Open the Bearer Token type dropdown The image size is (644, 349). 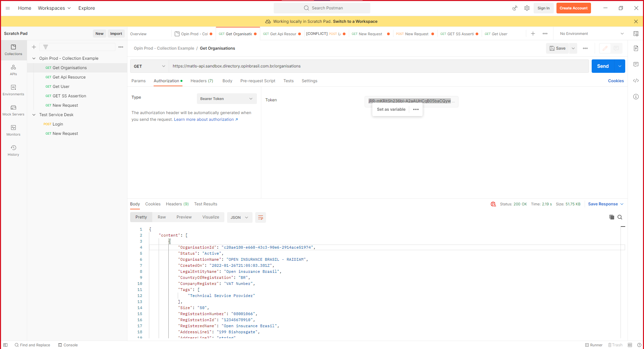227,99
